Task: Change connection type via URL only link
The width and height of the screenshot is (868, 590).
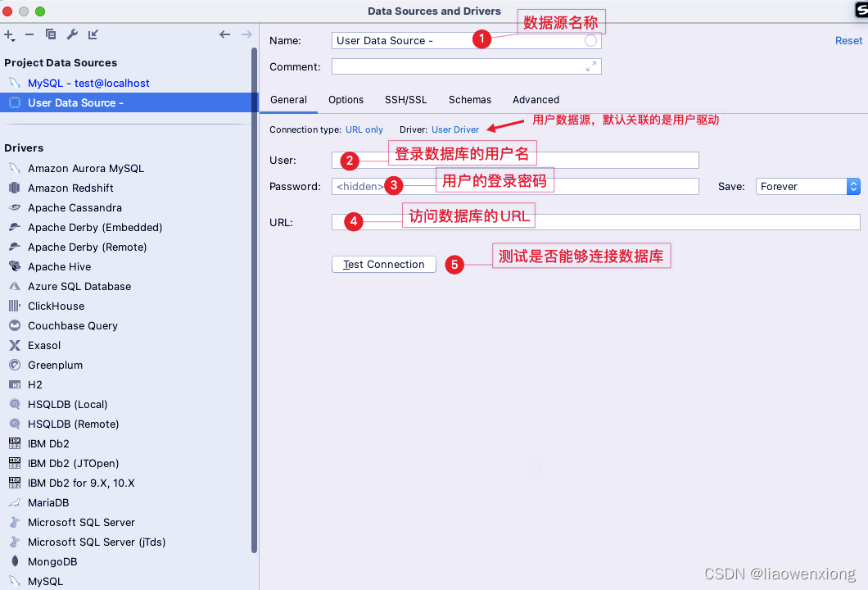Action: pyautogui.click(x=364, y=129)
